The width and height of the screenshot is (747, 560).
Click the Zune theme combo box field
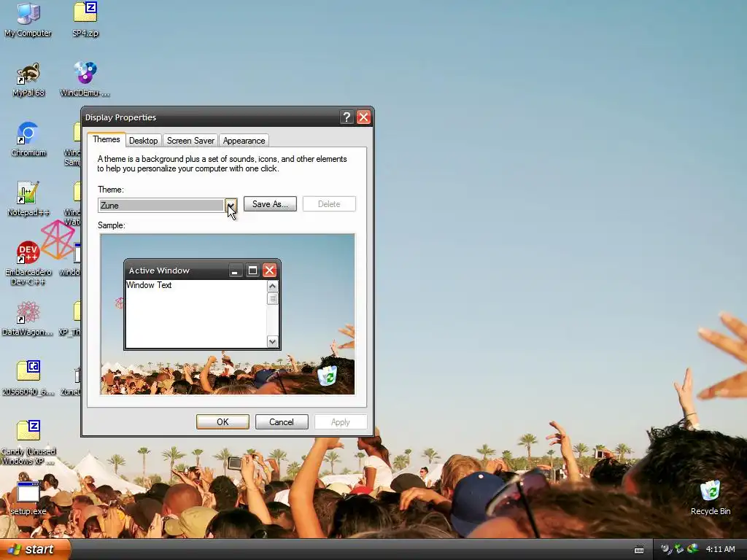(x=161, y=205)
